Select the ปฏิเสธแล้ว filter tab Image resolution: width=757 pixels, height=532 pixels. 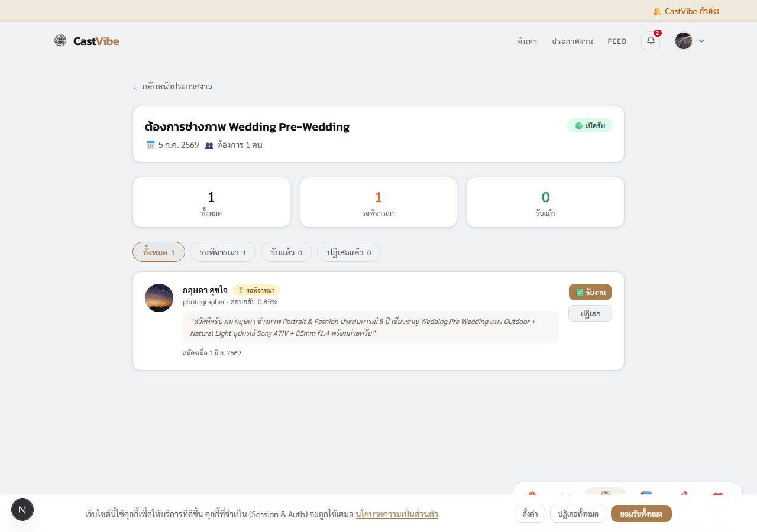[x=349, y=252]
